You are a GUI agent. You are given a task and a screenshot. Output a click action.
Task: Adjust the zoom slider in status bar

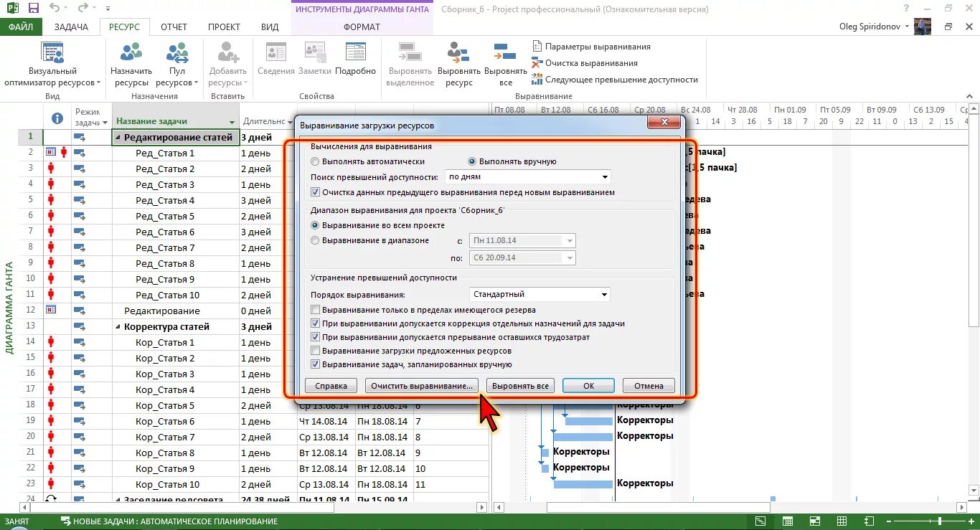pos(941,521)
